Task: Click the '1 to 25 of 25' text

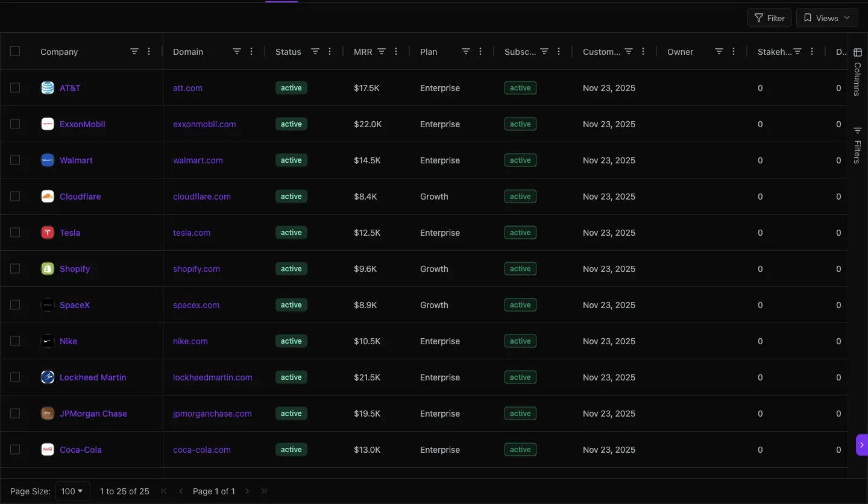Action: (x=125, y=491)
